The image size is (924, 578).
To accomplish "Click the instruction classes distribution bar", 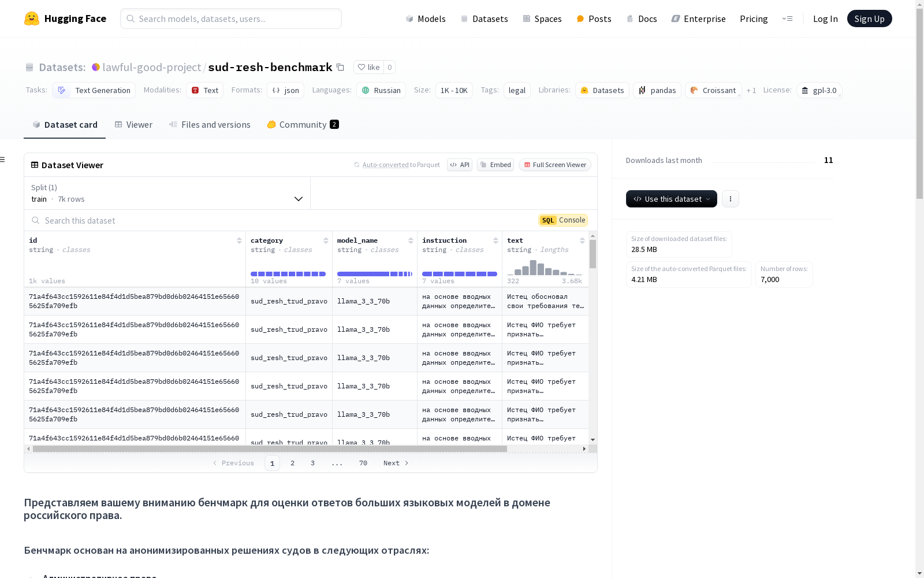I will (x=460, y=274).
